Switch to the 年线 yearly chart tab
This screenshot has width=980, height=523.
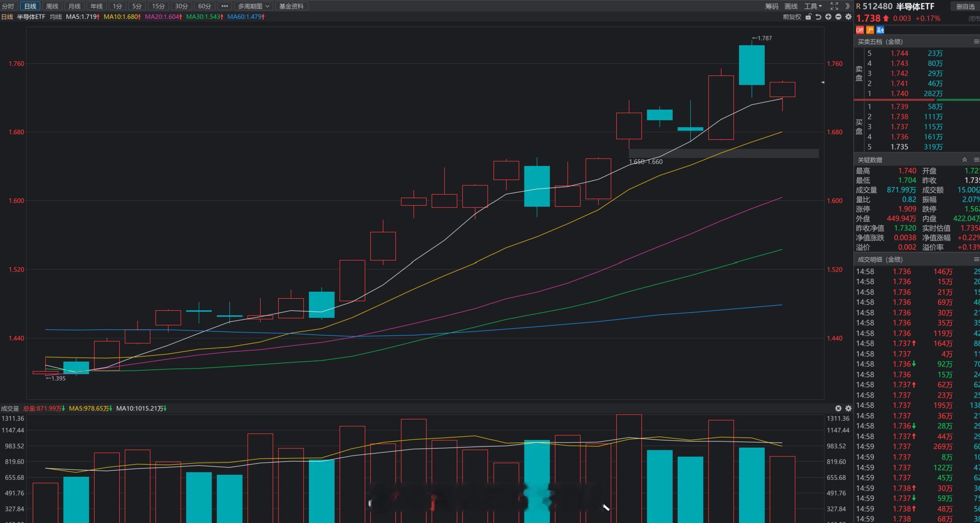[96, 6]
